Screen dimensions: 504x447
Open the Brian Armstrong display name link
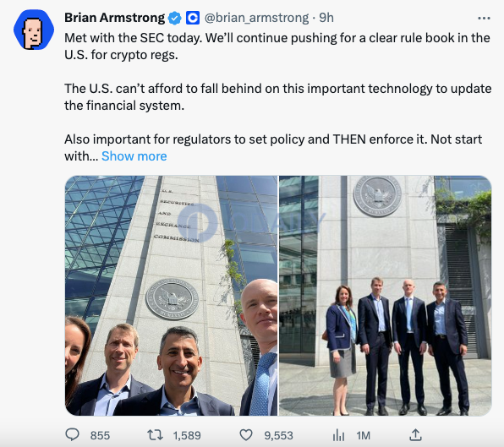(114, 18)
